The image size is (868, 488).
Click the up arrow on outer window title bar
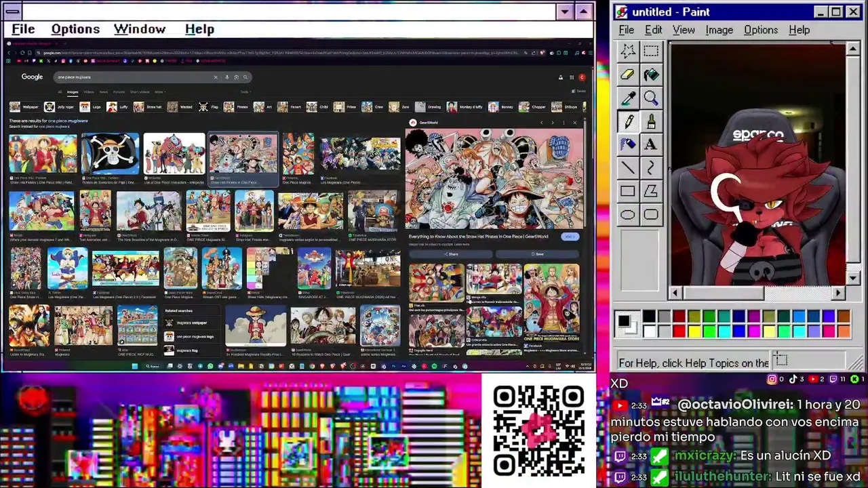click(584, 12)
